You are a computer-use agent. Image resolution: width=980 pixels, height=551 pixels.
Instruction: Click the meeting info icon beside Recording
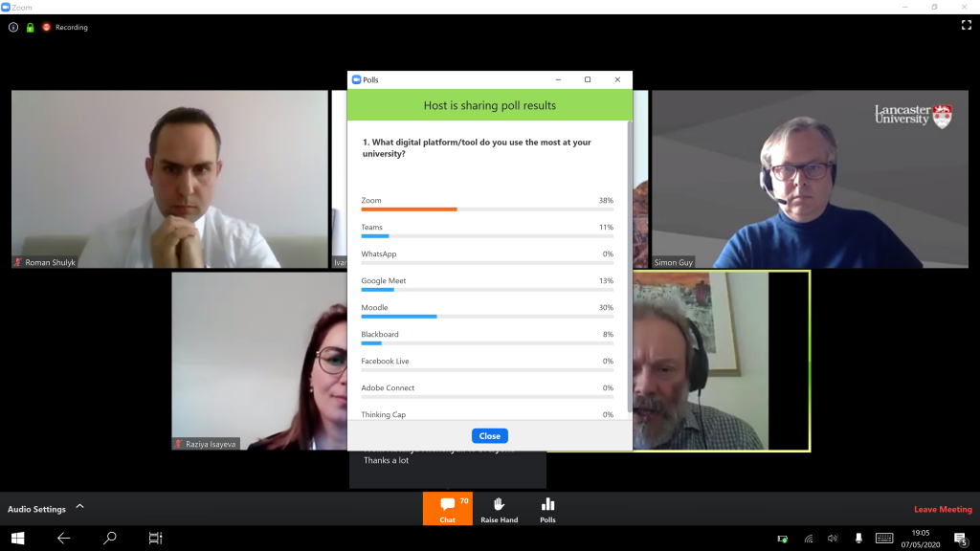[13, 27]
